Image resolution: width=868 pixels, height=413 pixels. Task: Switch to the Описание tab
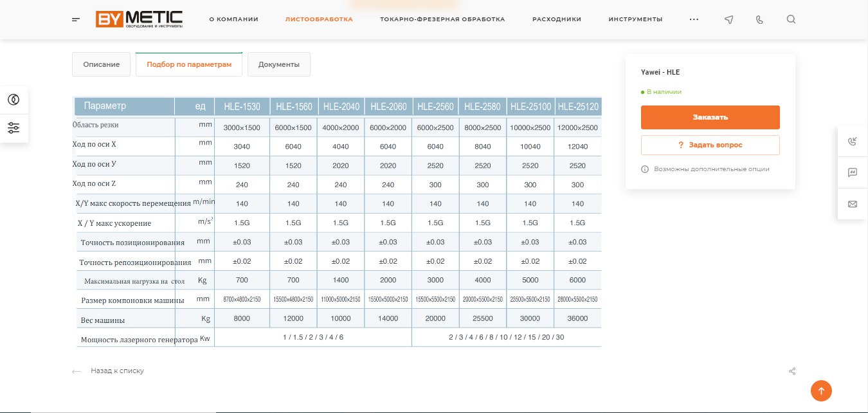(x=101, y=64)
